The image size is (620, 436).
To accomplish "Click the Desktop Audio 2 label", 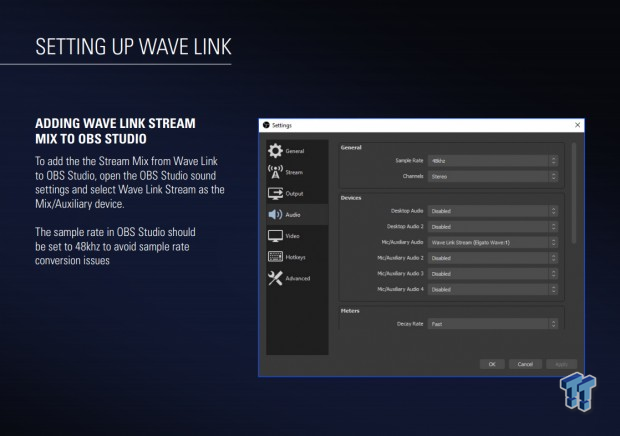I will (x=405, y=226).
